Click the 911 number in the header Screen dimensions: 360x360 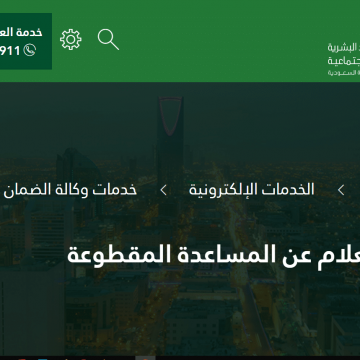(10, 51)
